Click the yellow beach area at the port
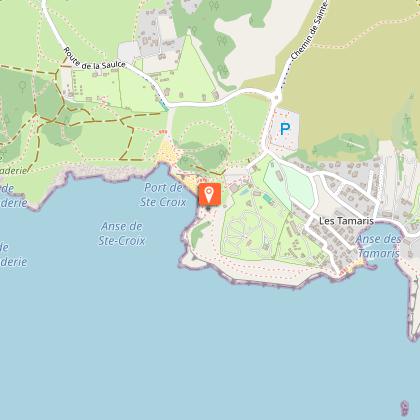420x420 pixels. pyautogui.click(x=169, y=154)
